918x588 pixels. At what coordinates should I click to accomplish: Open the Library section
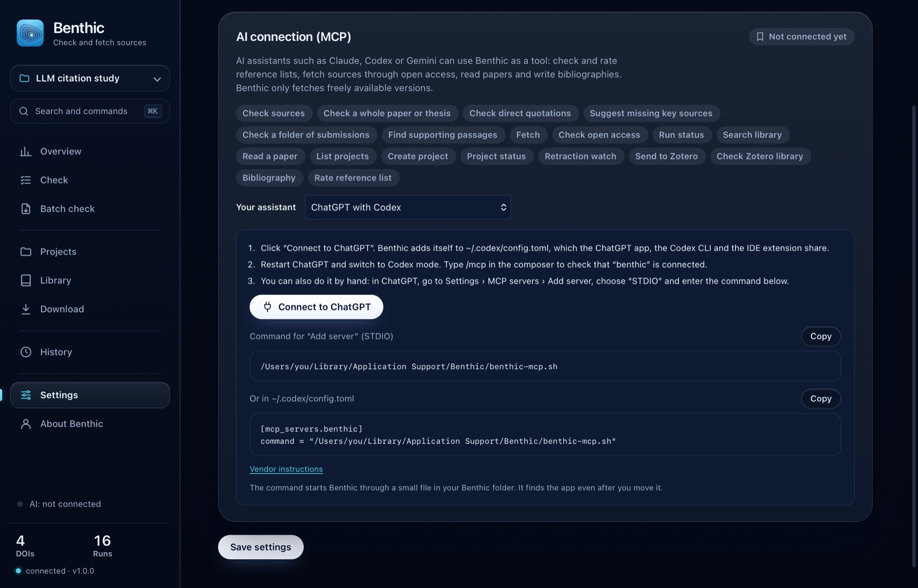click(x=90, y=280)
